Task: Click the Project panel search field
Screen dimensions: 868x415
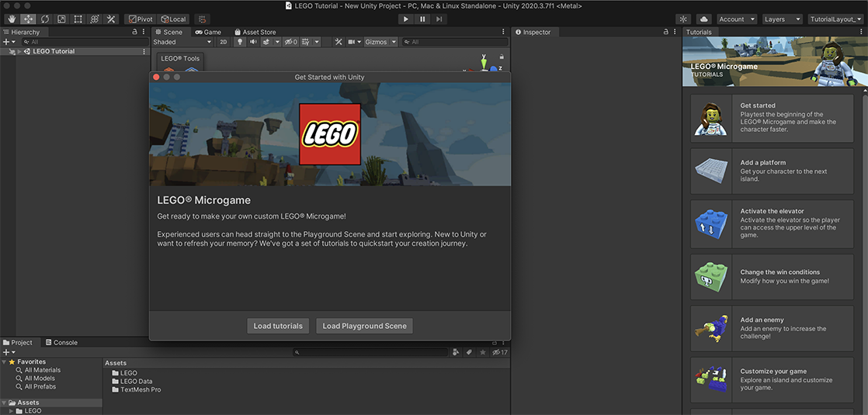Action: 373,352
